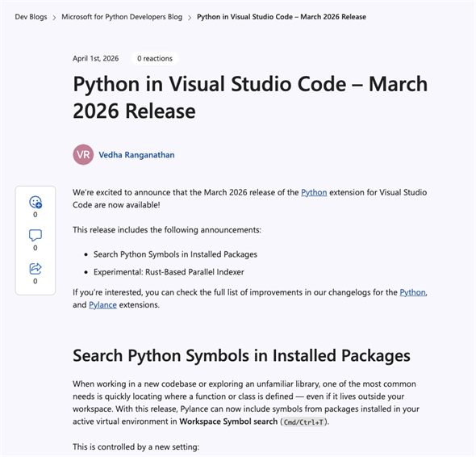Open the Pylance changelog link
Image resolution: width=476 pixels, height=457 pixels.
coord(102,304)
